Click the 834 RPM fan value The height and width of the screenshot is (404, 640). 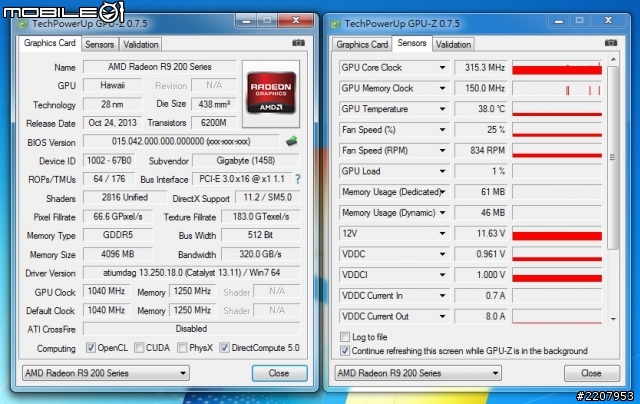pyautogui.click(x=481, y=151)
